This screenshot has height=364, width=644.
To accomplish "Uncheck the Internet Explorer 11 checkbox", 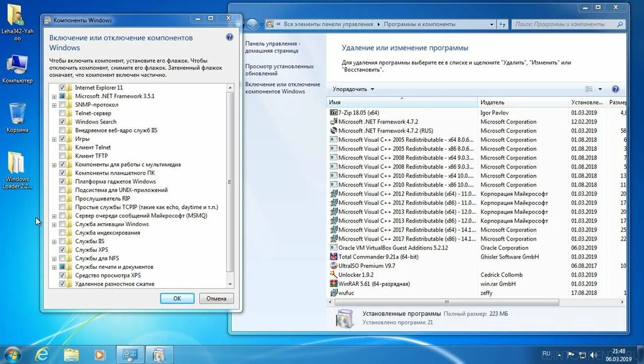I will click(x=62, y=88).
